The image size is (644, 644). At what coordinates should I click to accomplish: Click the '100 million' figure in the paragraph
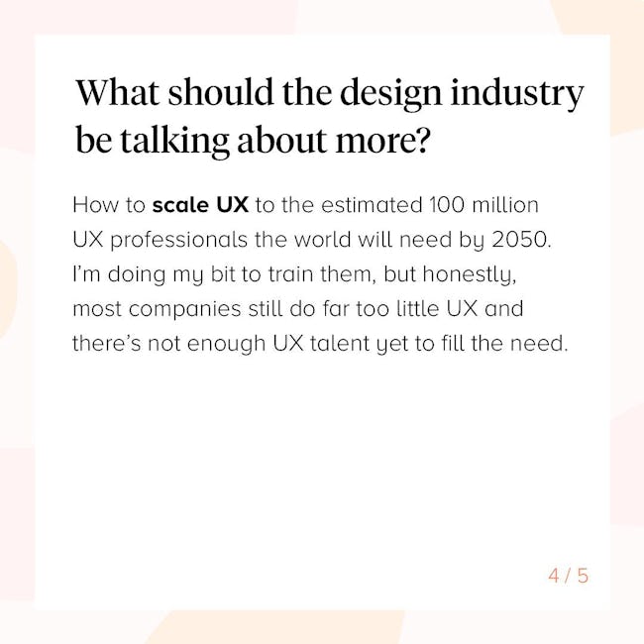click(x=483, y=204)
